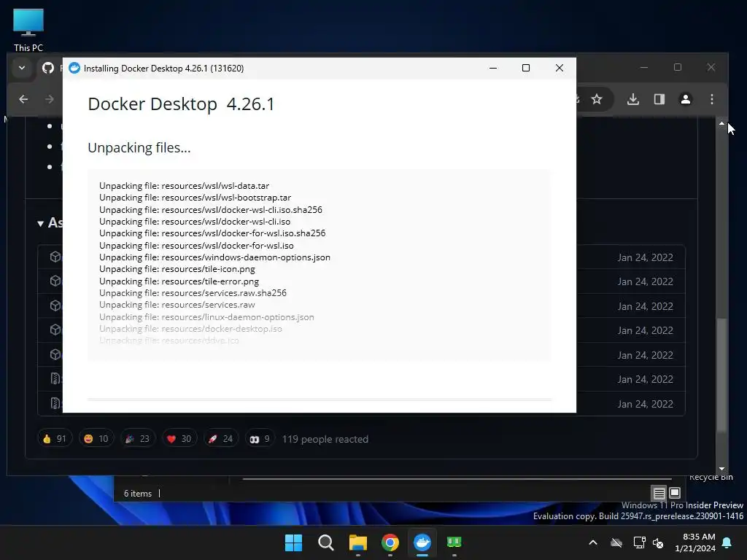Screen dimensions: 747x560
Task: Click the line mentioning wsl-bootstrap.tar
Action: (195, 198)
